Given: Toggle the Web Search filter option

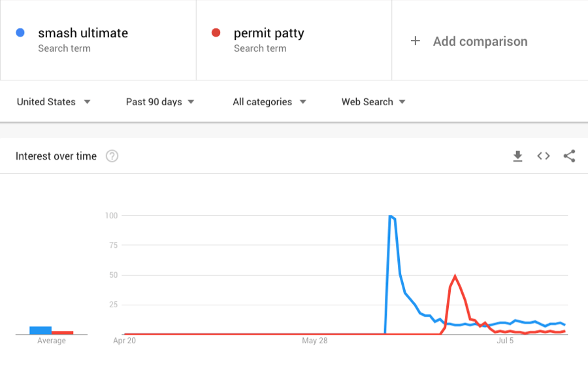Looking at the screenshot, I should click(373, 102).
